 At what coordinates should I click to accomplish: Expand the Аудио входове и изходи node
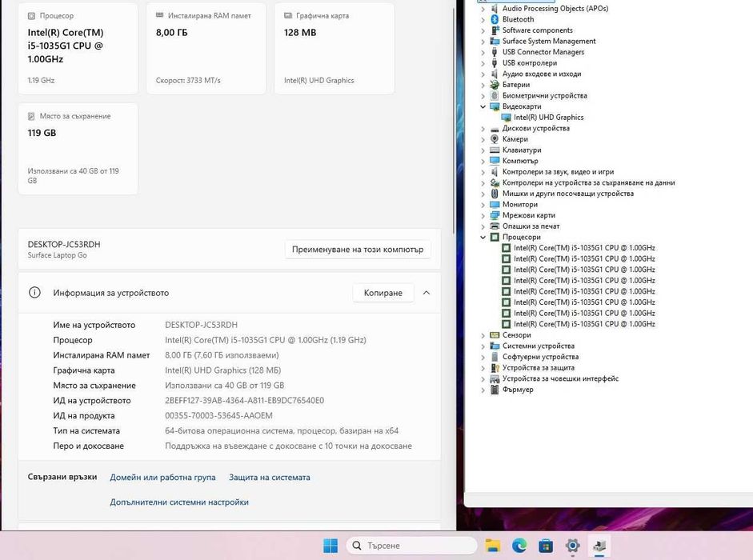click(483, 74)
